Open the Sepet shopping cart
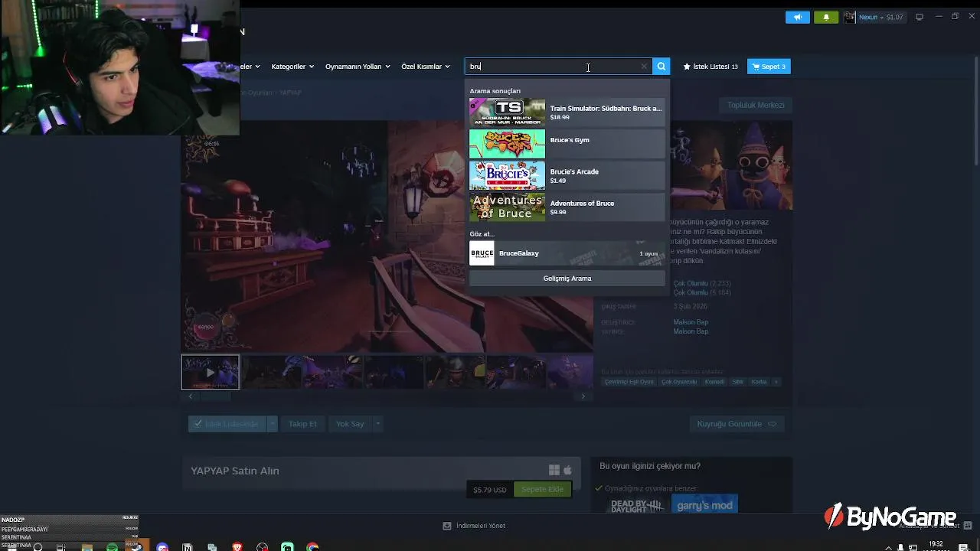This screenshot has height=551, width=980. [x=769, y=67]
